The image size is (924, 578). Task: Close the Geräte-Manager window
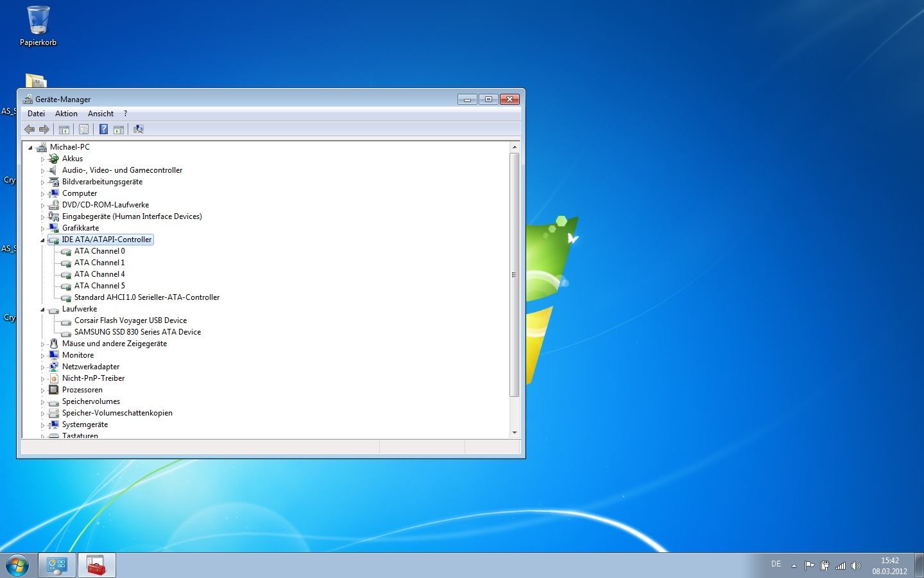pos(509,99)
